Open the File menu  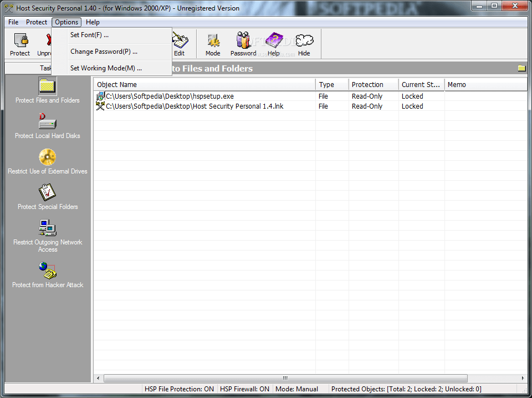tap(13, 22)
